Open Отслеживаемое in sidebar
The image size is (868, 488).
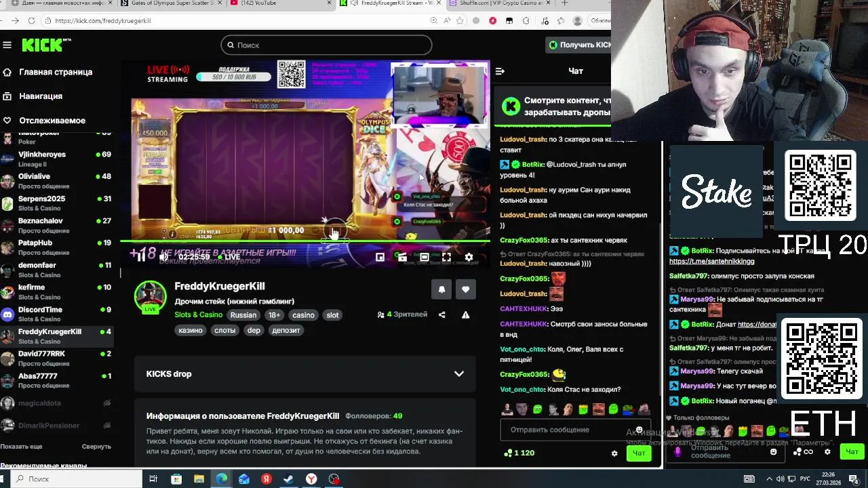click(52, 121)
